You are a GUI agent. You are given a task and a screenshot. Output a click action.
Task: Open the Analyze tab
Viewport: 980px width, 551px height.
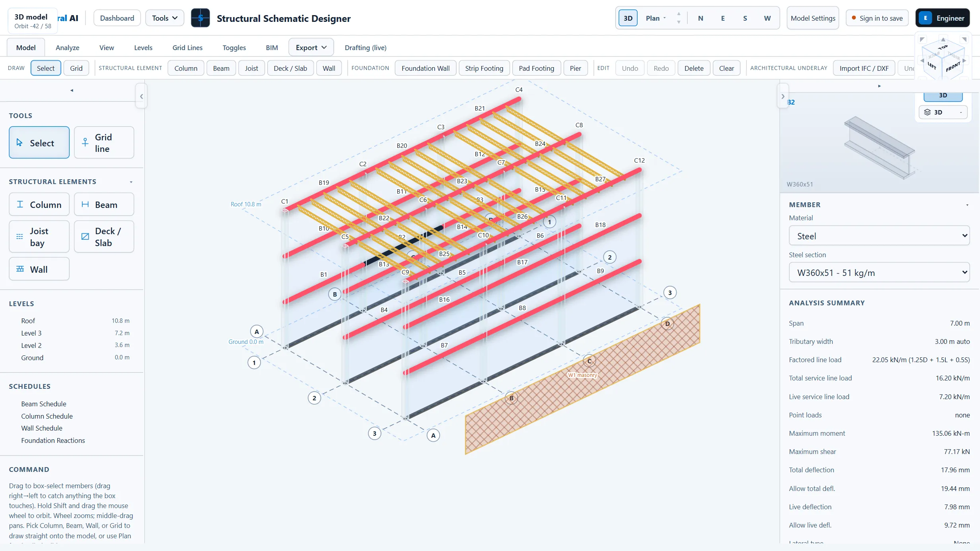coord(67,47)
